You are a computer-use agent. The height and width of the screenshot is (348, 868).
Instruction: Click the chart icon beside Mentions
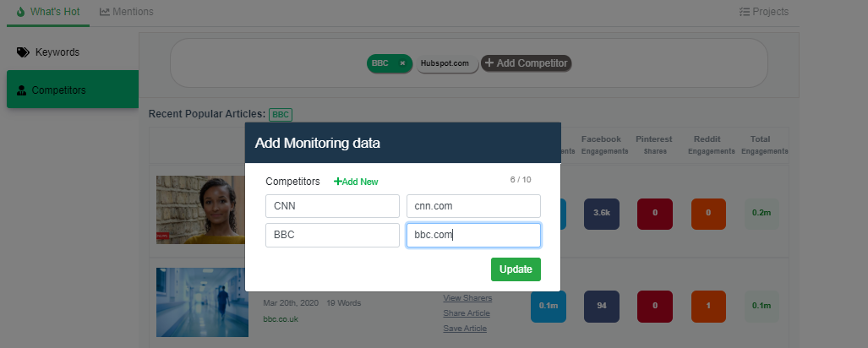[x=105, y=12]
